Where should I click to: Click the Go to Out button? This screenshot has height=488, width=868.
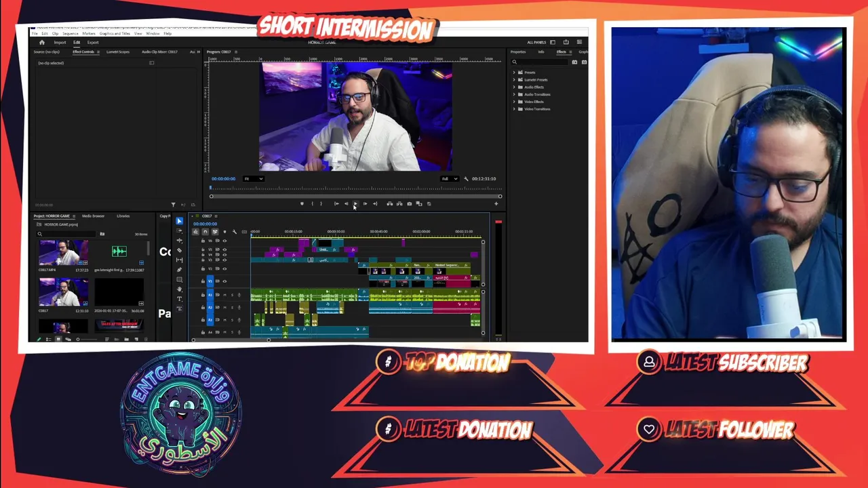tap(375, 203)
